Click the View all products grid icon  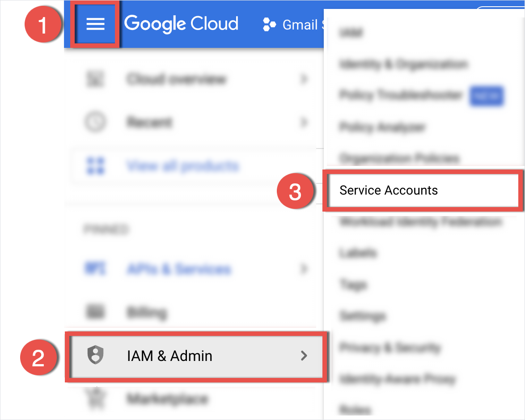tap(95, 166)
